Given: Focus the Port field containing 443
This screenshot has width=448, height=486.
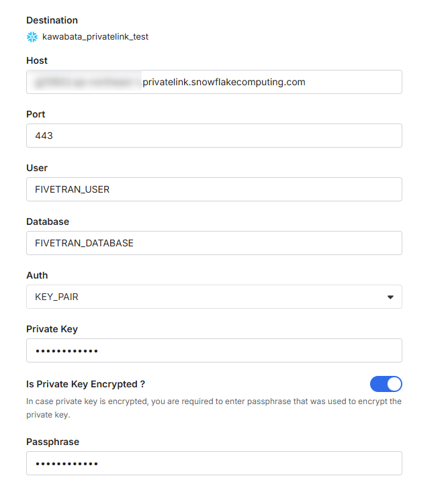Looking at the screenshot, I should 214,136.
